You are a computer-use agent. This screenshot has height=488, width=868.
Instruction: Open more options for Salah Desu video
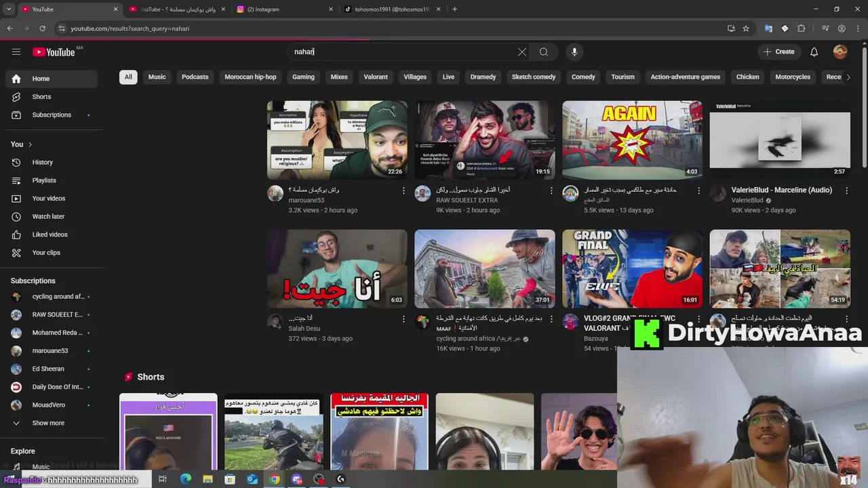(x=403, y=319)
